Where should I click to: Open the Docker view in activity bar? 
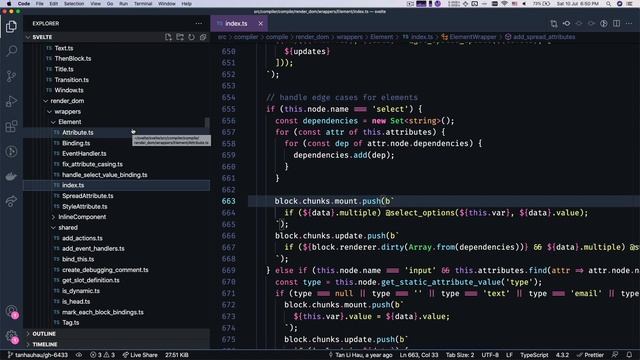(11, 176)
